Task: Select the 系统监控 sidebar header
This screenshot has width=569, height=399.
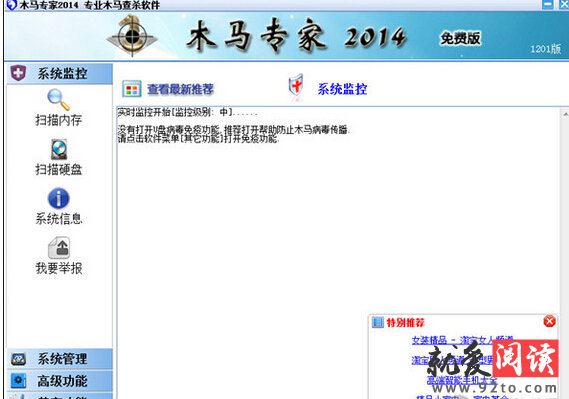Action: (x=60, y=74)
